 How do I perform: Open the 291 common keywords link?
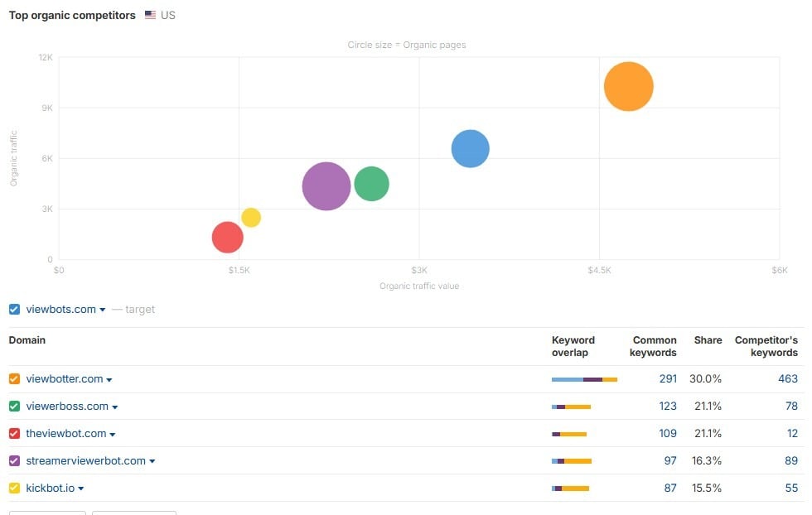pyautogui.click(x=667, y=379)
